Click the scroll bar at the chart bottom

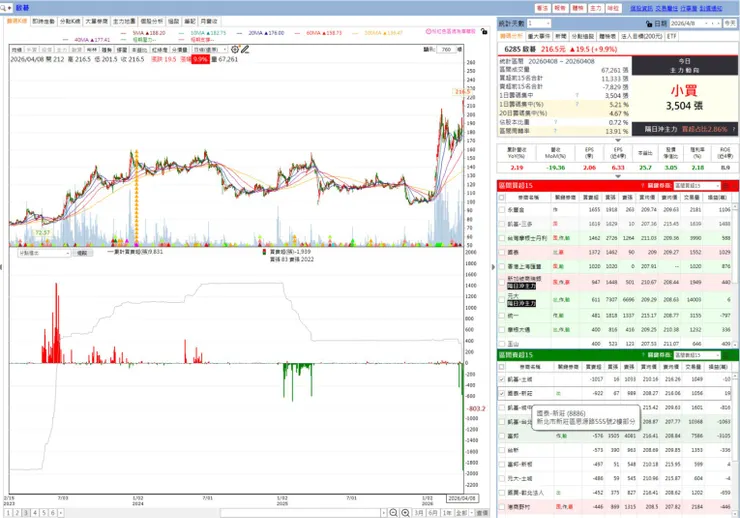coord(300,512)
